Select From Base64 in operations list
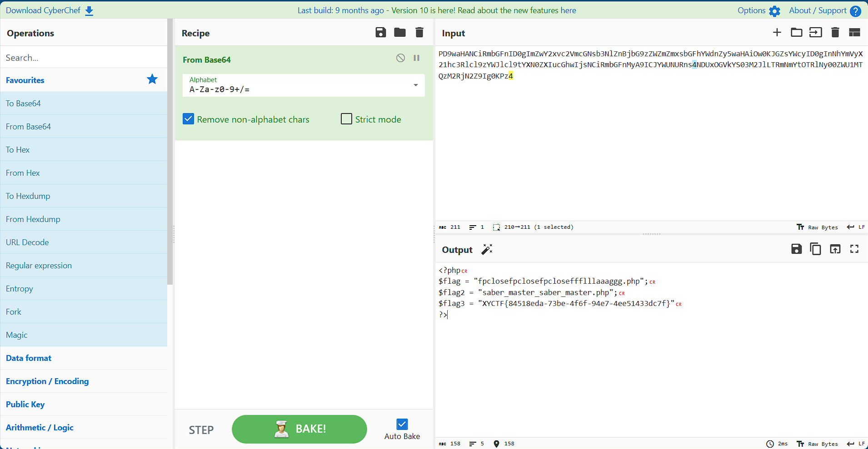 pos(84,126)
